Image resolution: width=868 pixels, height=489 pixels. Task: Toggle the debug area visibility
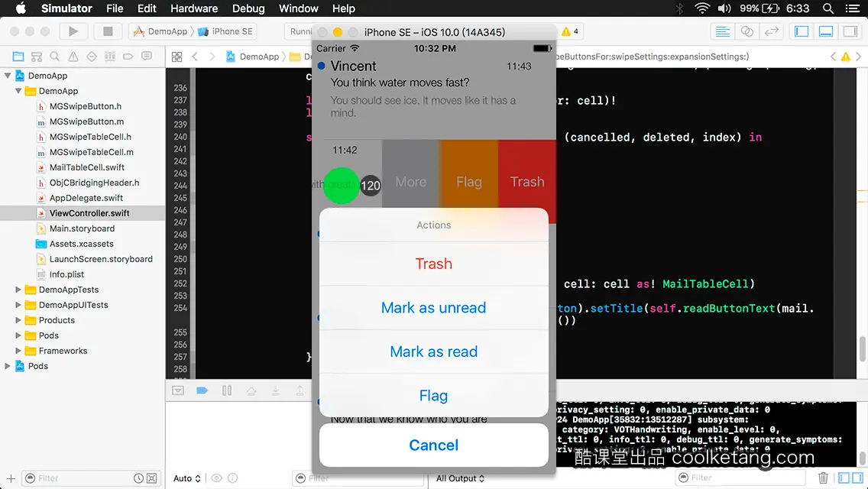(826, 31)
